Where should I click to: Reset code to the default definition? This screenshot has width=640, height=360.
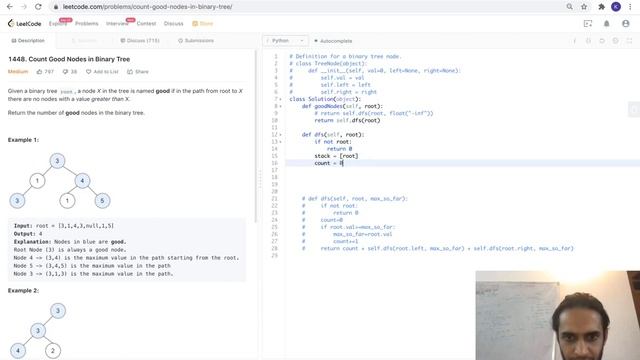(602, 41)
